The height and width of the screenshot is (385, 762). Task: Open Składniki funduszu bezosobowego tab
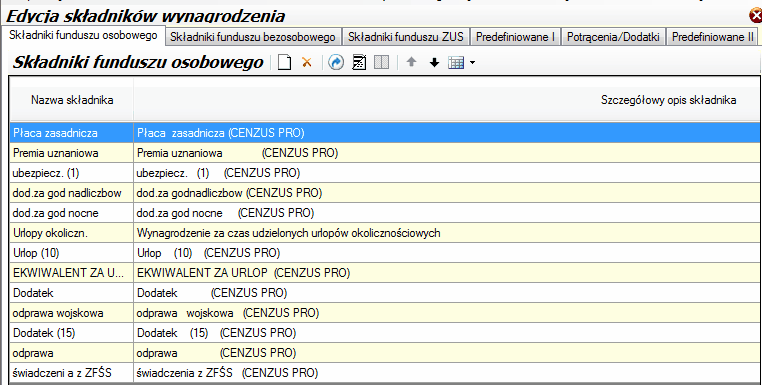point(253,37)
